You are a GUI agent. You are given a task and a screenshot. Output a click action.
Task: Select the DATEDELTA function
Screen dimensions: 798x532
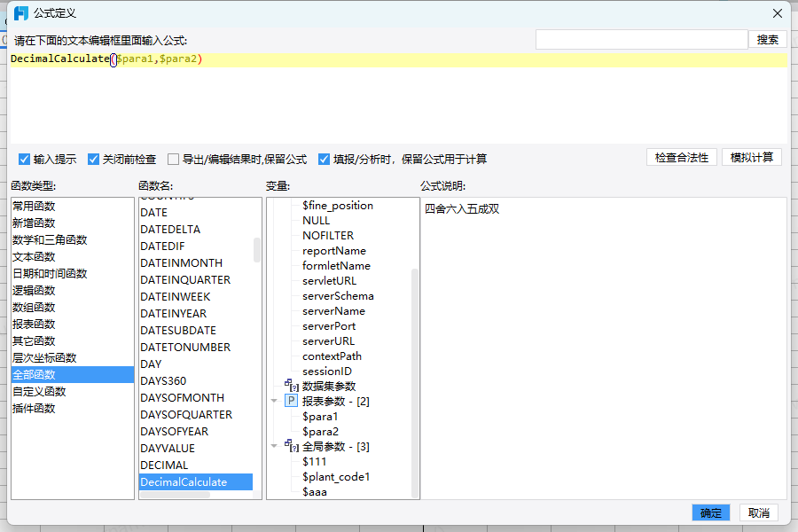(196, 229)
